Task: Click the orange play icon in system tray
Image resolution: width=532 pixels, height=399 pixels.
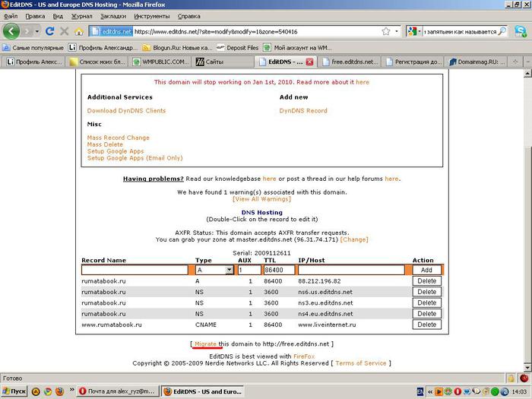Action: (x=439, y=392)
